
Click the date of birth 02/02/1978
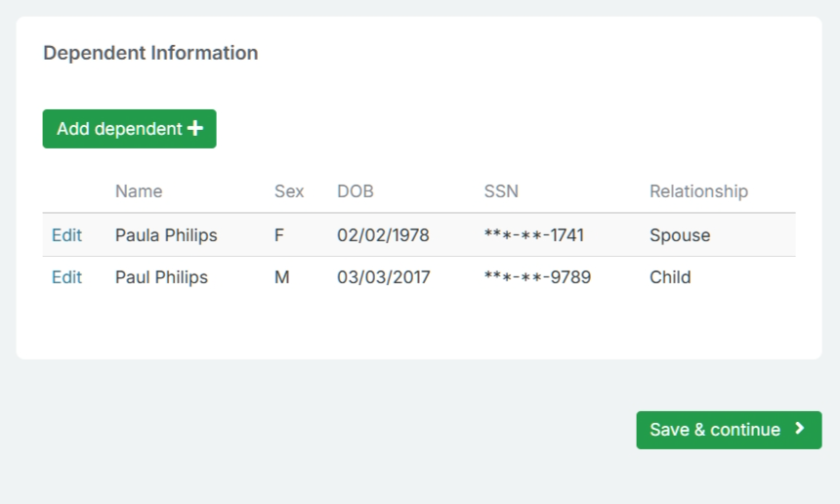[x=383, y=235]
